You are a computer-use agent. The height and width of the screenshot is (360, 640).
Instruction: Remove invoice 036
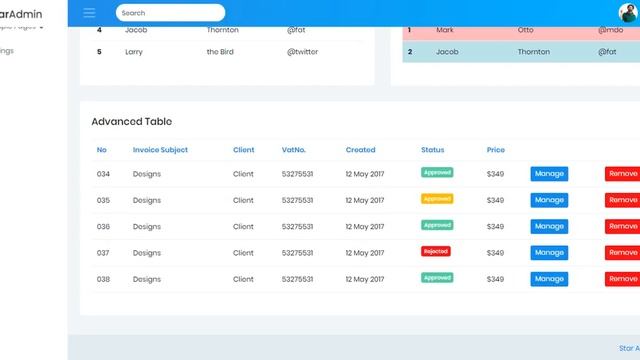[x=622, y=227]
